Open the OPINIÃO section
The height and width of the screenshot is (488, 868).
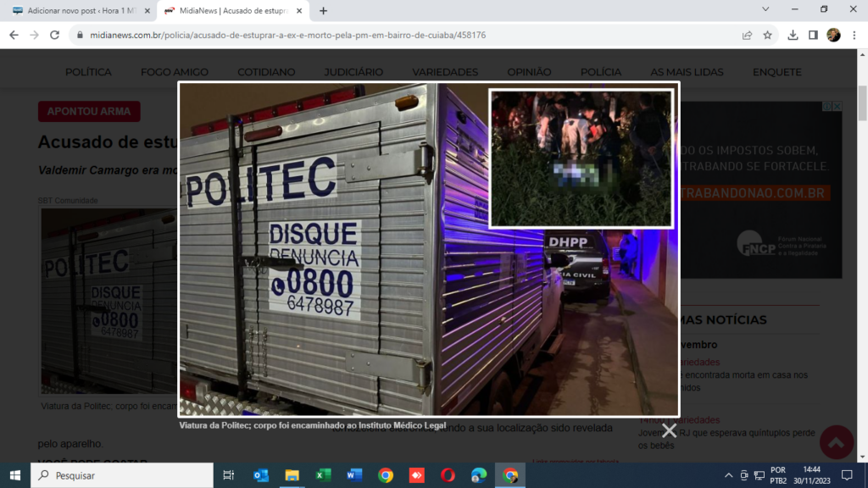pyautogui.click(x=529, y=72)
